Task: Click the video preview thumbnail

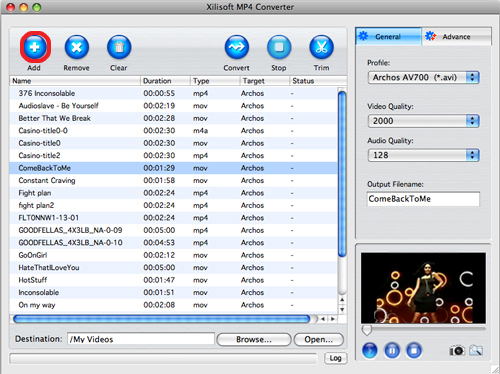Action: [423, 288]
